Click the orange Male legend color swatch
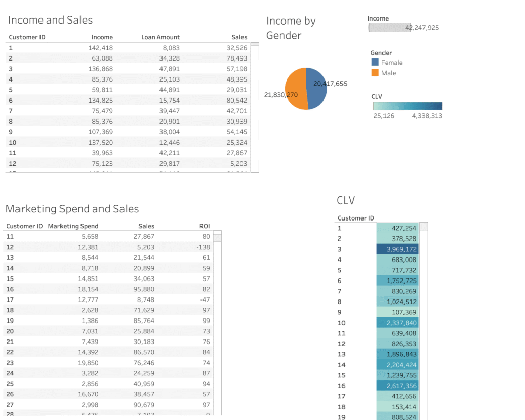The image size is (525, 420). pos(375,73)
